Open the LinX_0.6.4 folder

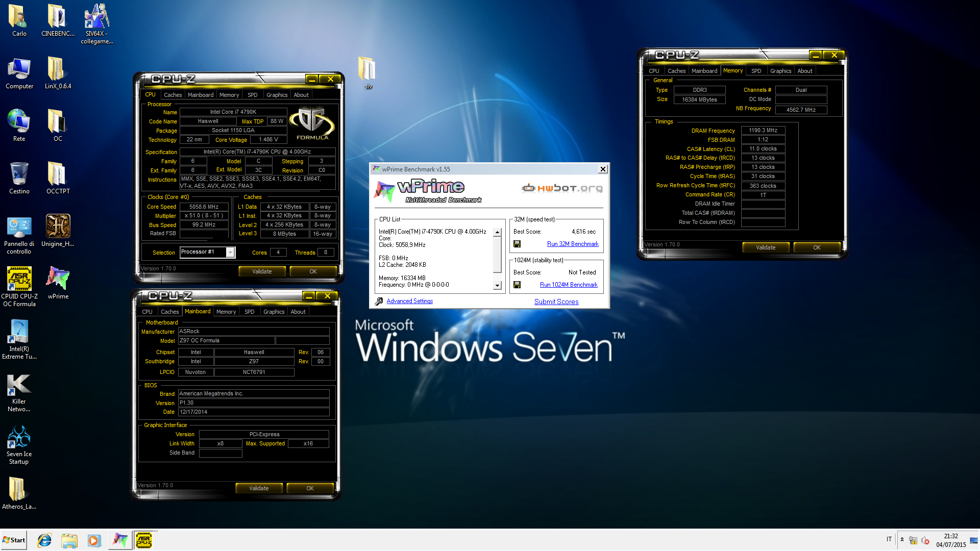pyautogui.click(x=58, y=73)
